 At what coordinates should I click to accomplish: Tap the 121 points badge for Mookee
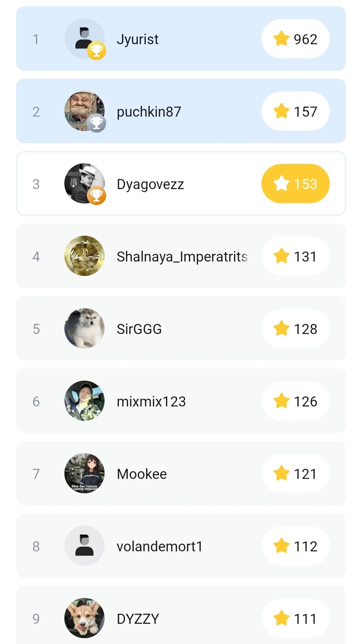click(296, 473)
